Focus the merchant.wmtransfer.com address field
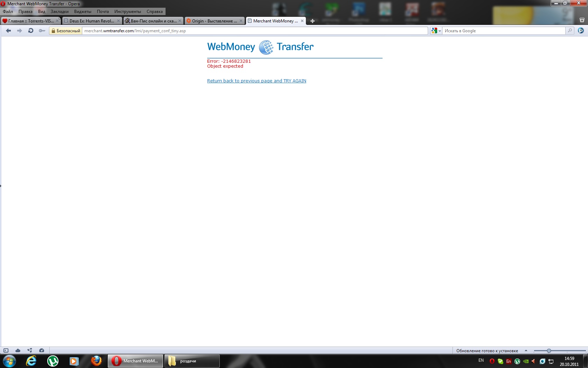The height and width of the screenshot is (368, 588). point(255,31)
